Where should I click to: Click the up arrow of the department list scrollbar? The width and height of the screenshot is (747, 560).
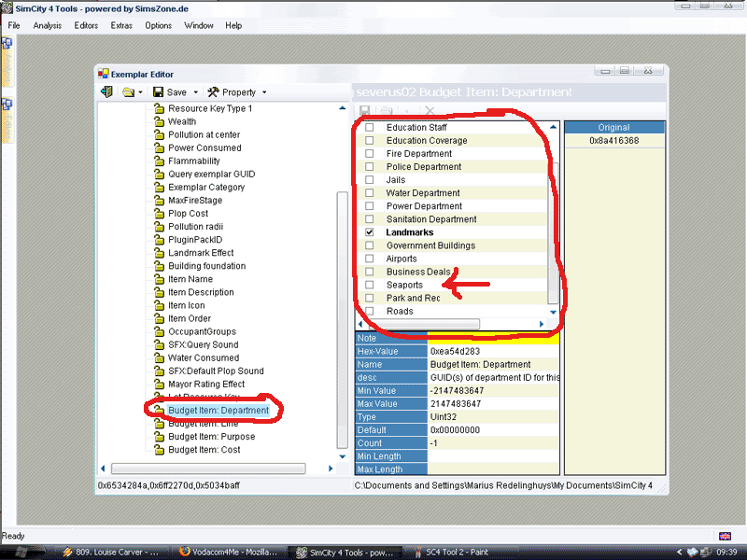click(x=553, y=127)
